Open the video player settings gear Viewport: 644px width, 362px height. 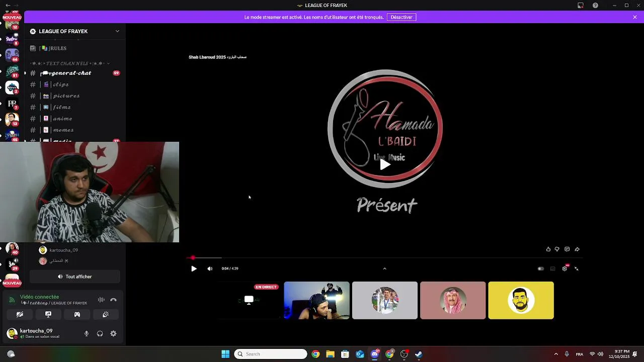565,268
